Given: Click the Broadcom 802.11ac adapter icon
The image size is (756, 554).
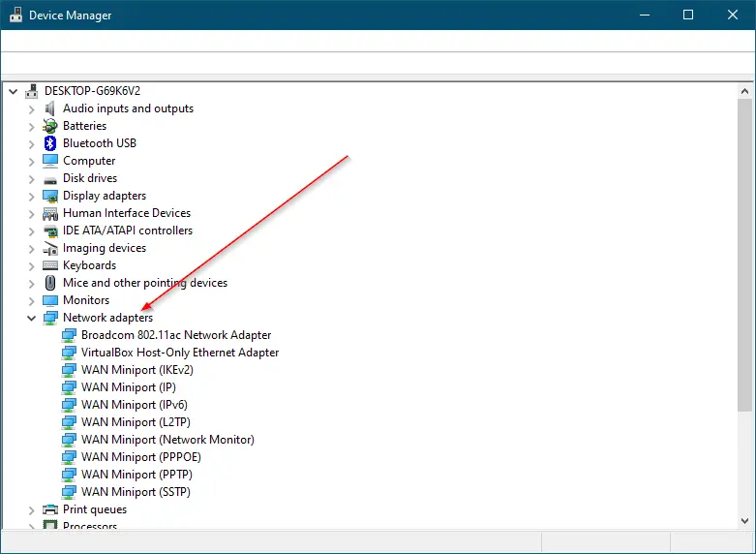Looking at the screenshot, I should click(69, 335).
